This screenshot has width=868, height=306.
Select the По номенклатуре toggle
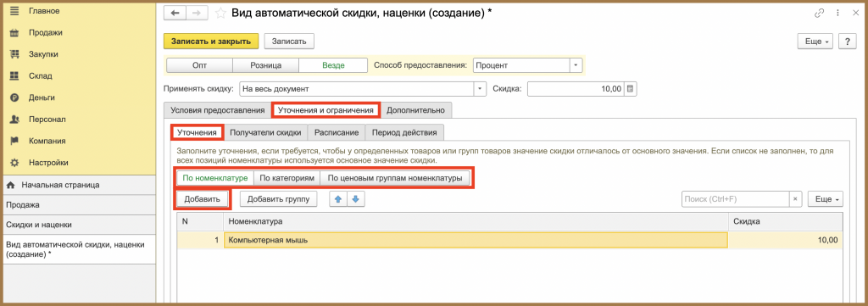pyautogui.click(x=214, y=178)
